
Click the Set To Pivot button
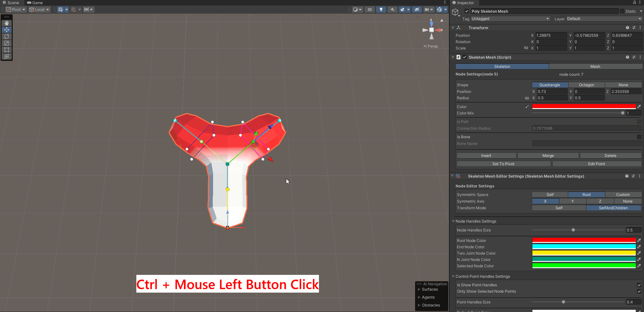pos(503,164)
